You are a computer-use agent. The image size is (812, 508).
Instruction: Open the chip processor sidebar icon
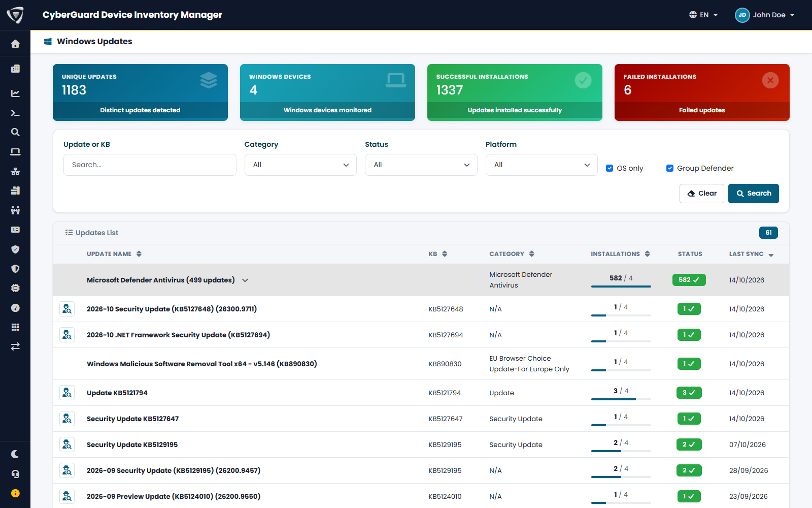point(15,288)
